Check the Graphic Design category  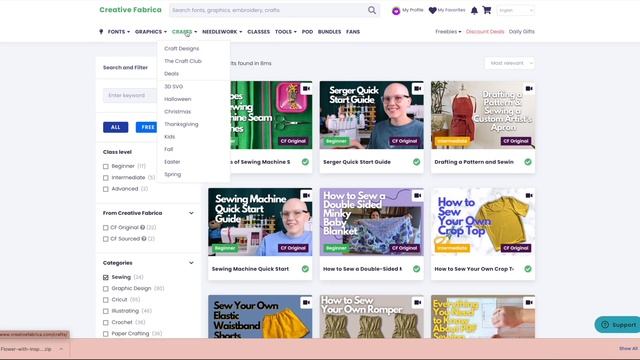point(106,289)
